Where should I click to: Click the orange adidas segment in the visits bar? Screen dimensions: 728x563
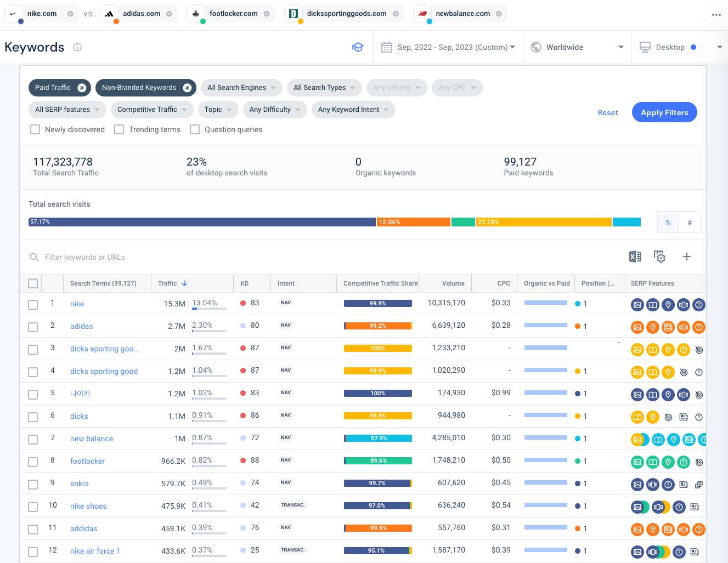(413, 222)
